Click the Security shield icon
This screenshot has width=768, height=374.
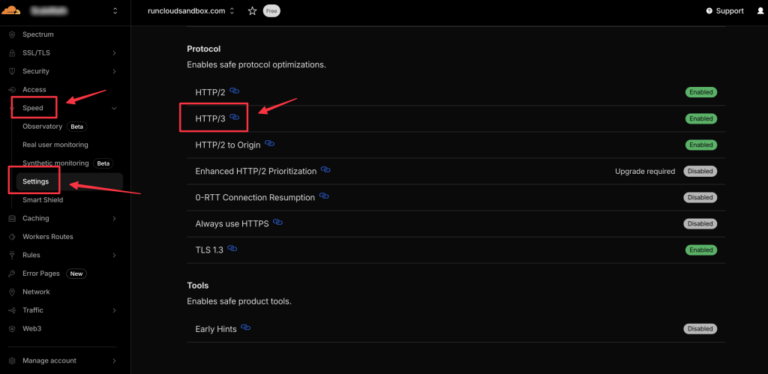coord(12,71)
